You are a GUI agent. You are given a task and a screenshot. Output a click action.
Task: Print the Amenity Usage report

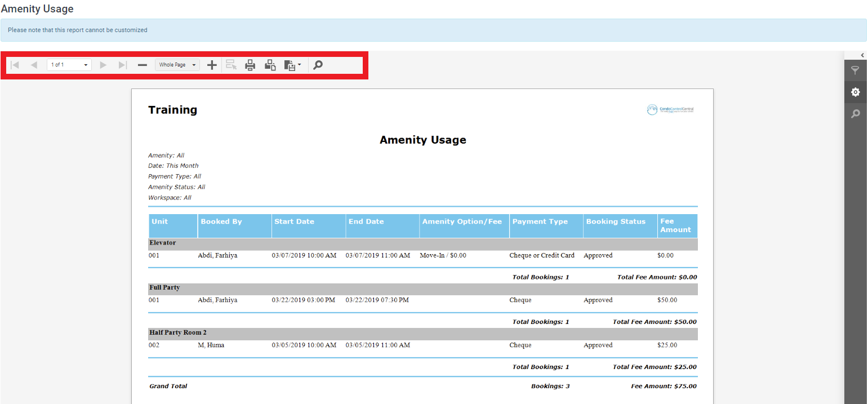click(250, 65)
